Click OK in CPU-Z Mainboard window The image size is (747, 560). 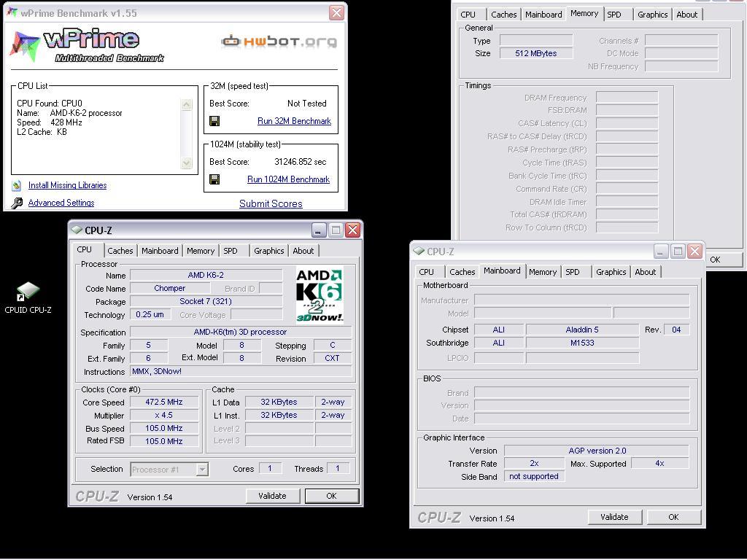673,517
